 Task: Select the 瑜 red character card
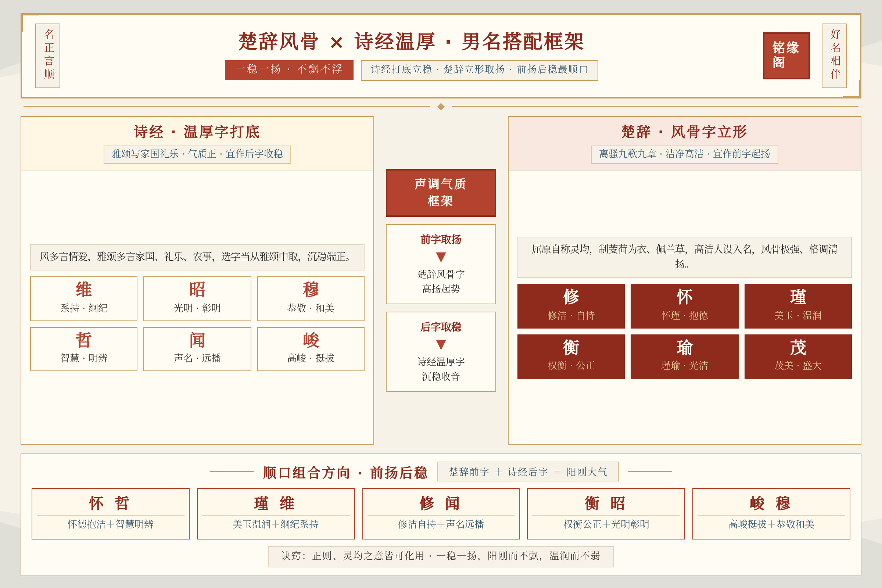[x=684, y=356]
